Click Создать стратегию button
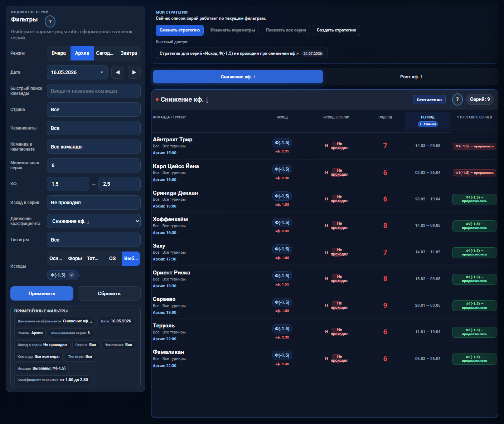Image resolution: width=504 pixels, height=424 pixels. click(336, 30)
